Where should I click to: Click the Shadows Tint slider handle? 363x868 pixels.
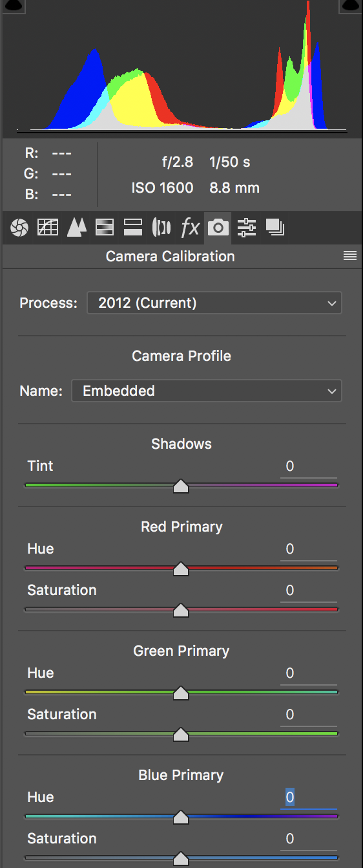[181, 486]
